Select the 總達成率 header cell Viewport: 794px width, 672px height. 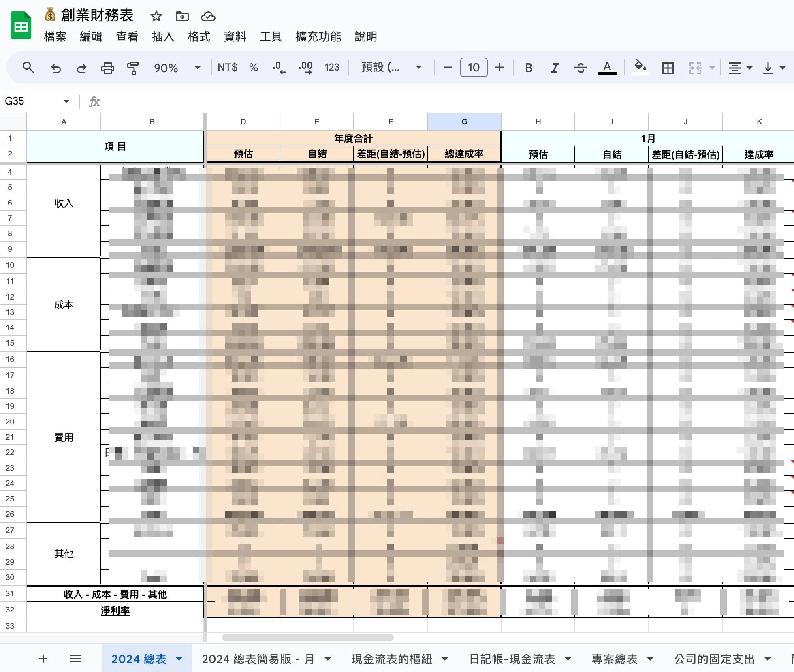[x=464, y=154]
